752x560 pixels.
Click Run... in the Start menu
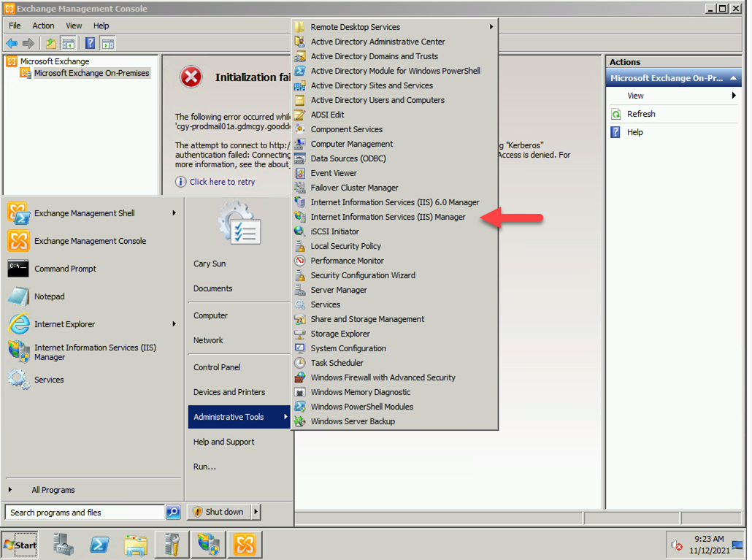(204, 467)
